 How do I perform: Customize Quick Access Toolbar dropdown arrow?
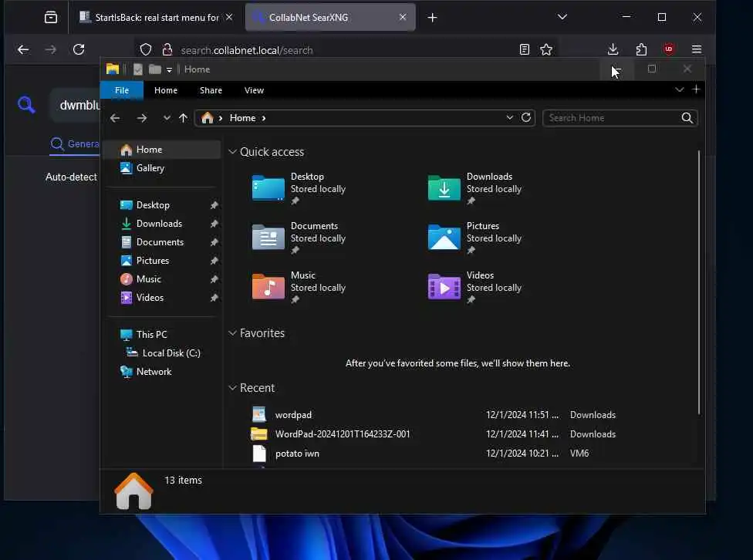(169, 70)
